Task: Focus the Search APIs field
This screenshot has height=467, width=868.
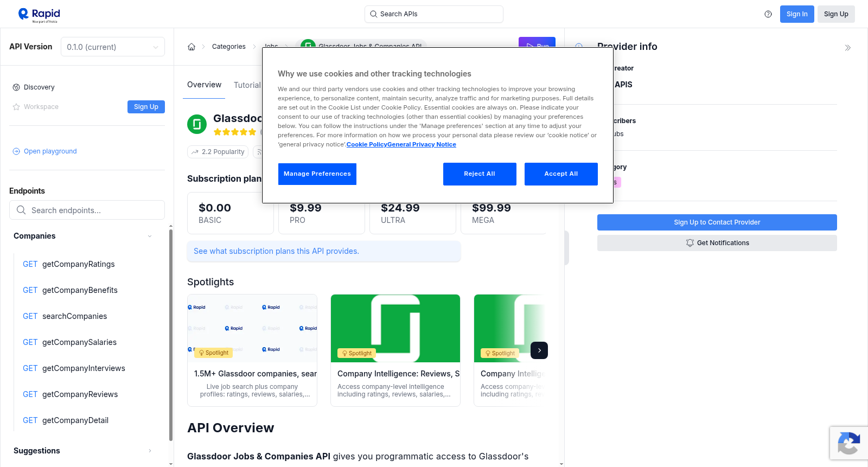Action: (434, 14)
